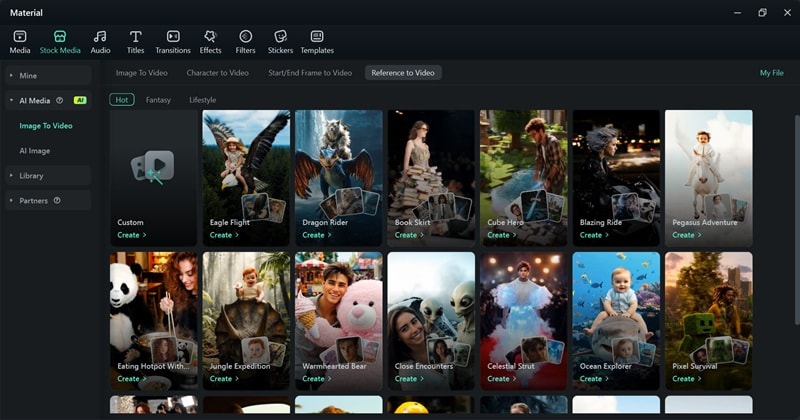Switch to Image To Video tab

[141, 73]
